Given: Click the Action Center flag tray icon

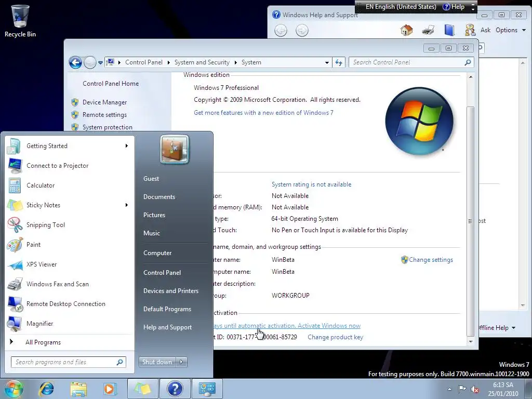Looking at the screenshot, I should click(462, 389).
